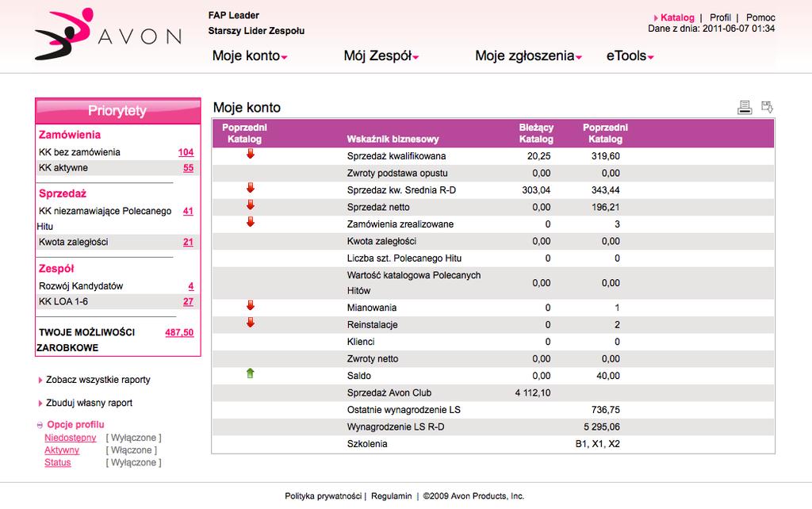The image size is (812, 509).
Task: Open KK bez zamówienia count 104
Action: [x=186, y=152]
